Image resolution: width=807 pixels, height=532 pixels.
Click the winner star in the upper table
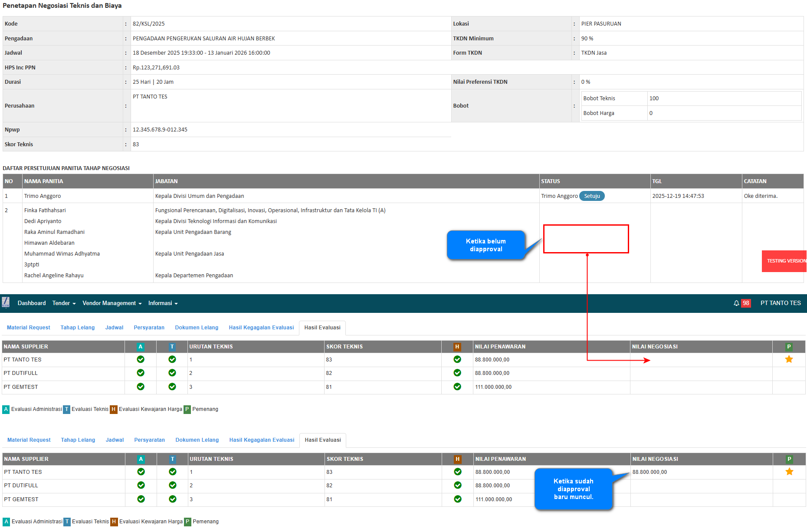click(789, 359)
